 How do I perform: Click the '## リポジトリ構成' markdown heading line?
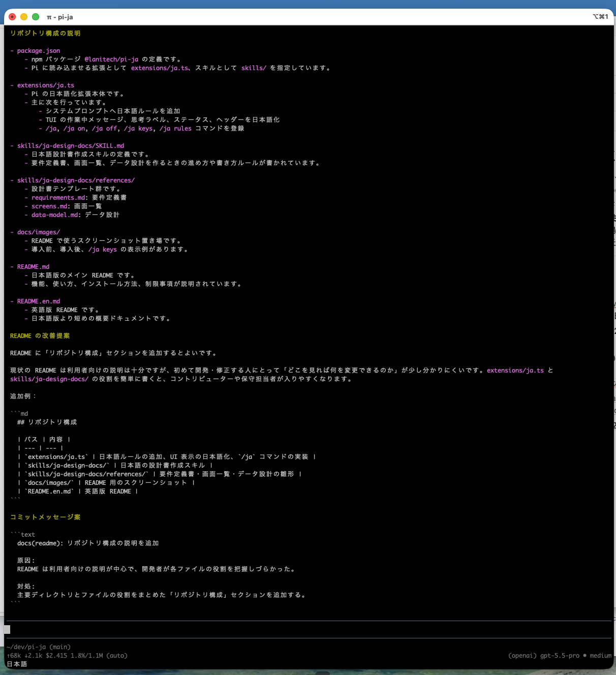(47, 422)
